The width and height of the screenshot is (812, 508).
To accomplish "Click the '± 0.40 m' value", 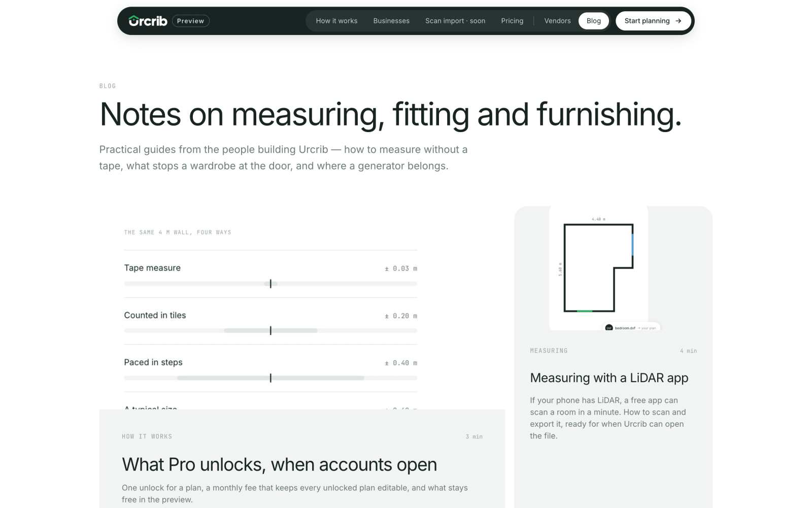I will pyautogui.click(x=401, y=363).
